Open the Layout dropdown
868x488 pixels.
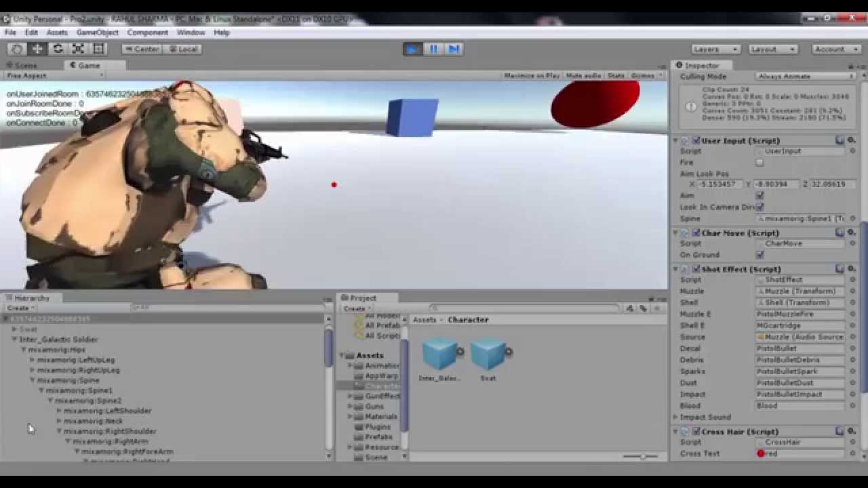[773, 49]
